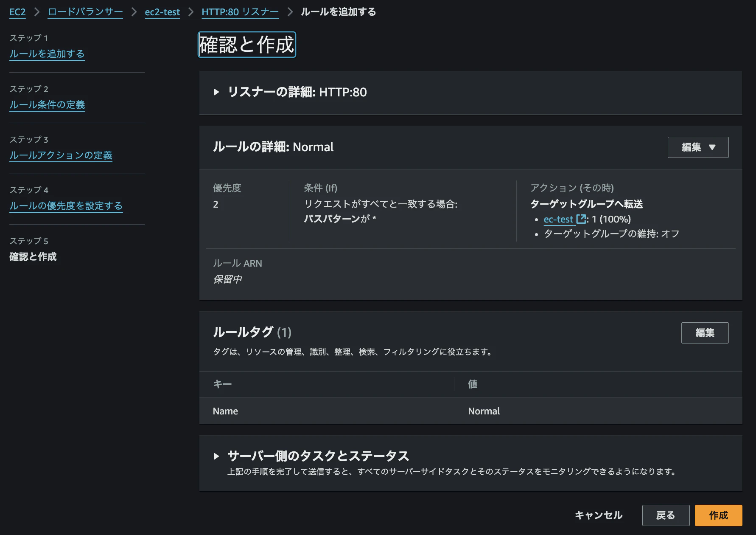Click ターゲットグループの維持: オフ text
Image resolution: width=756 pixels, height=535 pixels.
(x=612, y=234)
